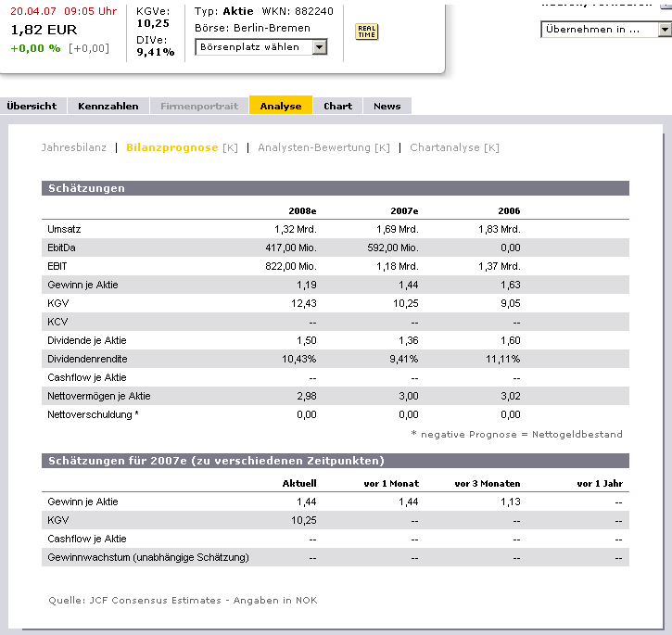672x635 pixels.
Task: Open the Analysten-Bewertung link
Action: pyautogui.click(x=314, y=147)
